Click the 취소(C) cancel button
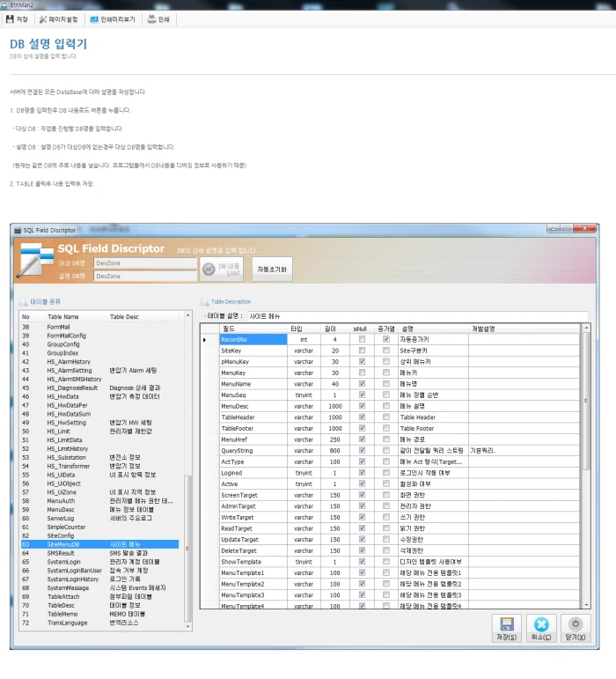The height and width of the screenshot is (679, 616). point(541,628)
